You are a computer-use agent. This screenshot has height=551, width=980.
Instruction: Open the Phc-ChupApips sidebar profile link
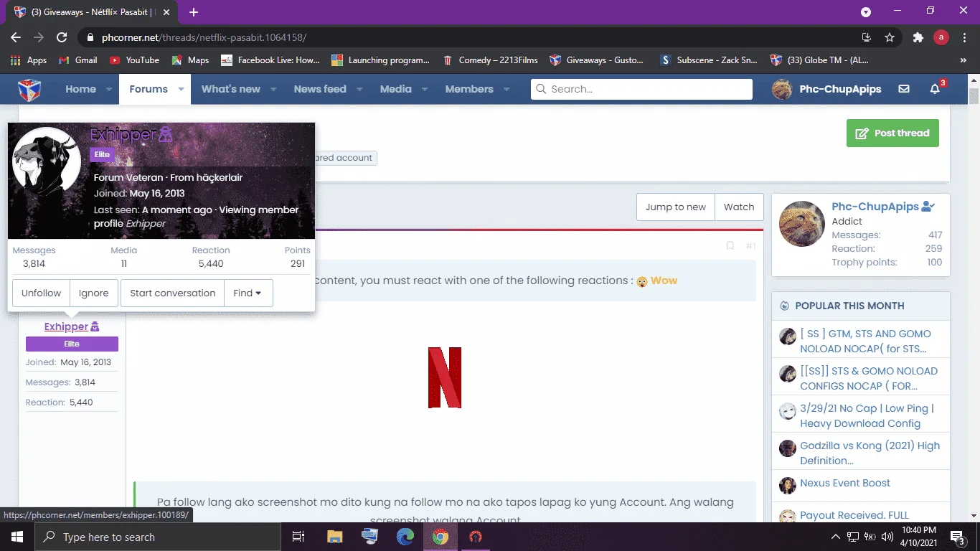click(875, 207)
